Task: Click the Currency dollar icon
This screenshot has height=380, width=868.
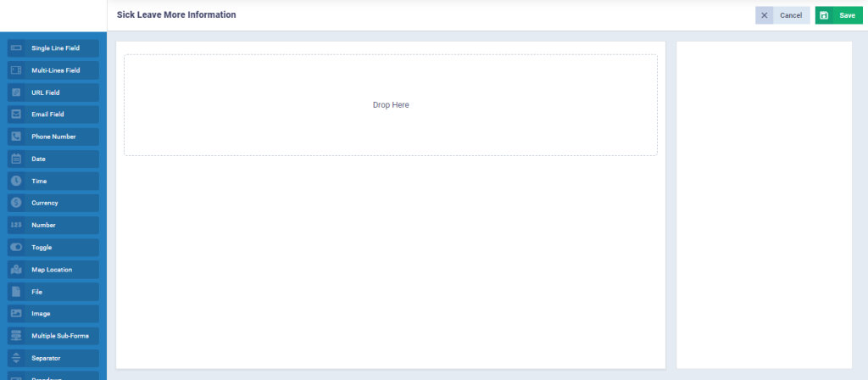Action: click(16, 203)
